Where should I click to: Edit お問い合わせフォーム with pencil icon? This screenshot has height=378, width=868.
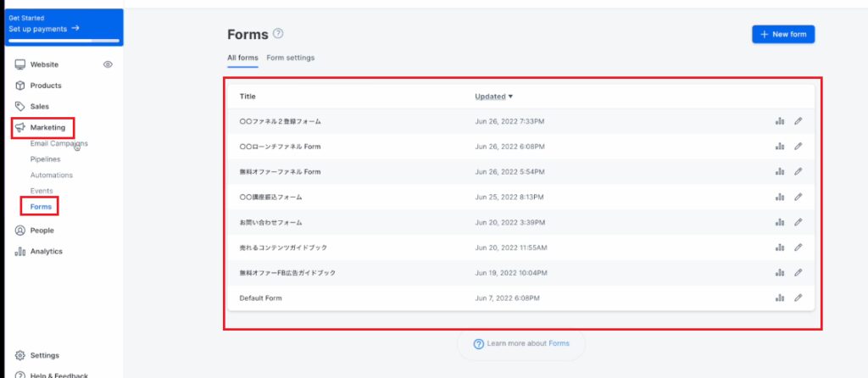[798, 222]
